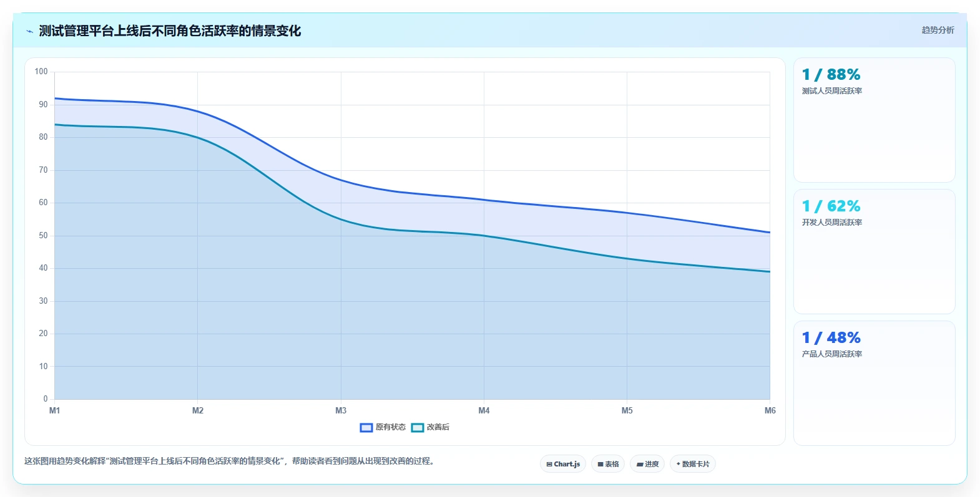The width and height of the screenshot is (980, 497).
Task: Click the 改善后 line point at M6
Action: point(770,271)
